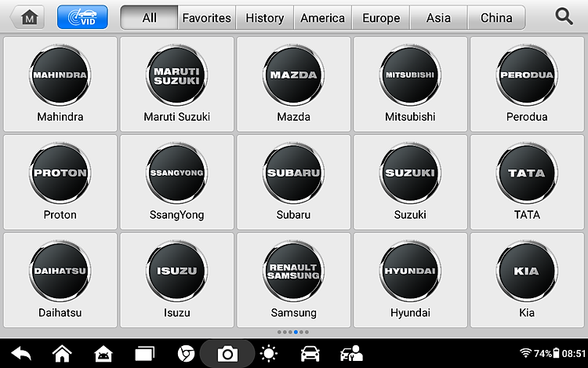Screen dimensions: 588x368
Task: Switch to the Favorites tab
Action: [207, 17]
